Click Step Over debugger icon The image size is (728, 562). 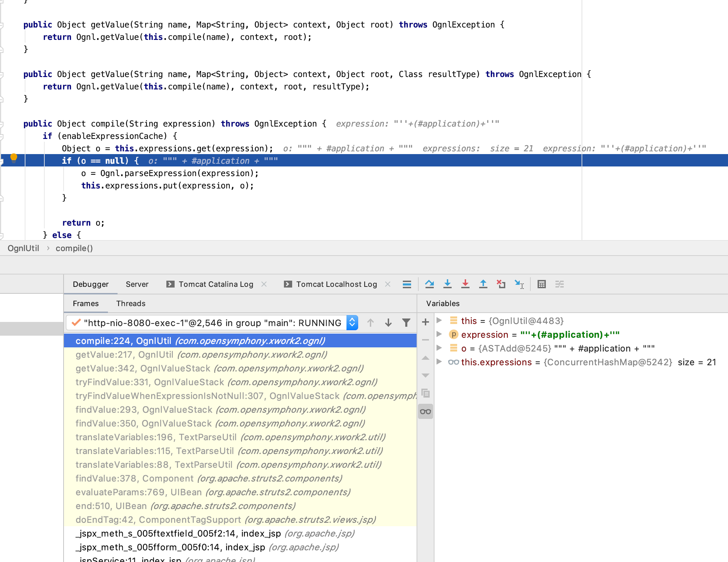coord(429,284)
